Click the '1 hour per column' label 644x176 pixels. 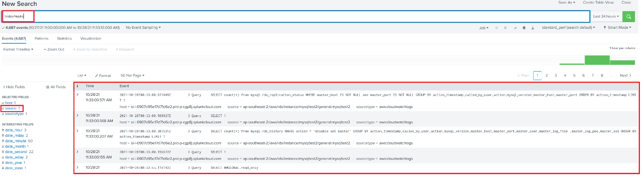[622, 48]
